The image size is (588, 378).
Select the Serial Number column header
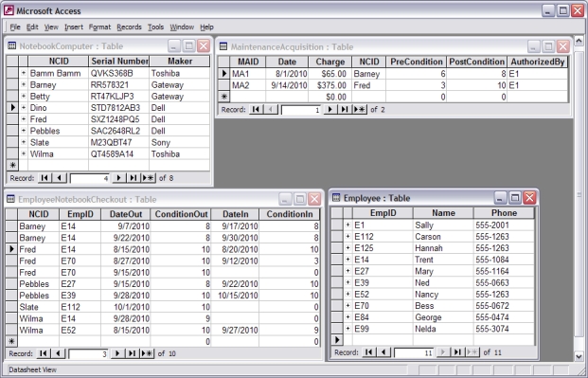click(x=119, y=62)
